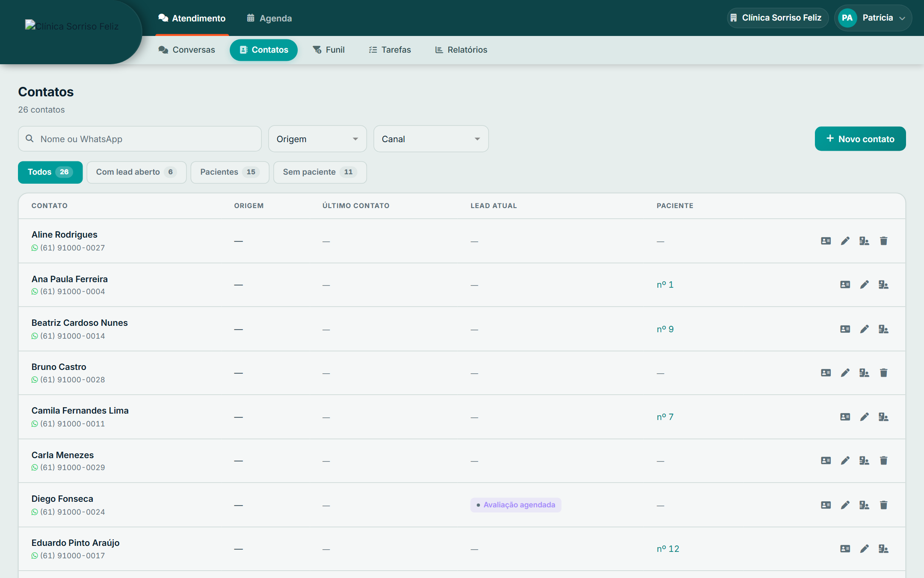Select the Aline Rodrigues contact name
The image size is (924, 578).
[64, 235]
